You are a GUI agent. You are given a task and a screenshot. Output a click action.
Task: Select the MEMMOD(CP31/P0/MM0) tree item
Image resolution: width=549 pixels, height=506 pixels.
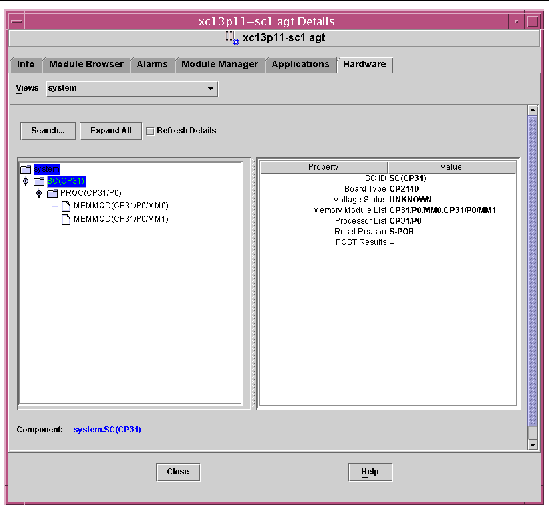(121, 206)
